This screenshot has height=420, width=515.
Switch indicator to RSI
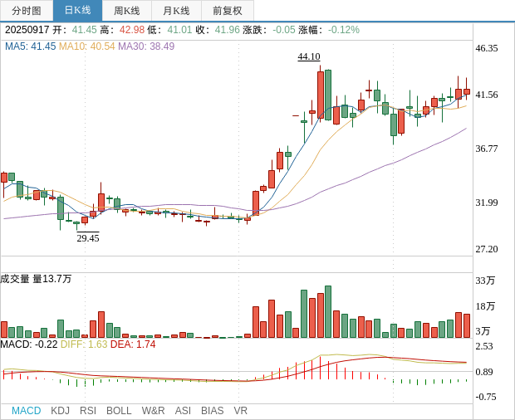coord(88,411)
